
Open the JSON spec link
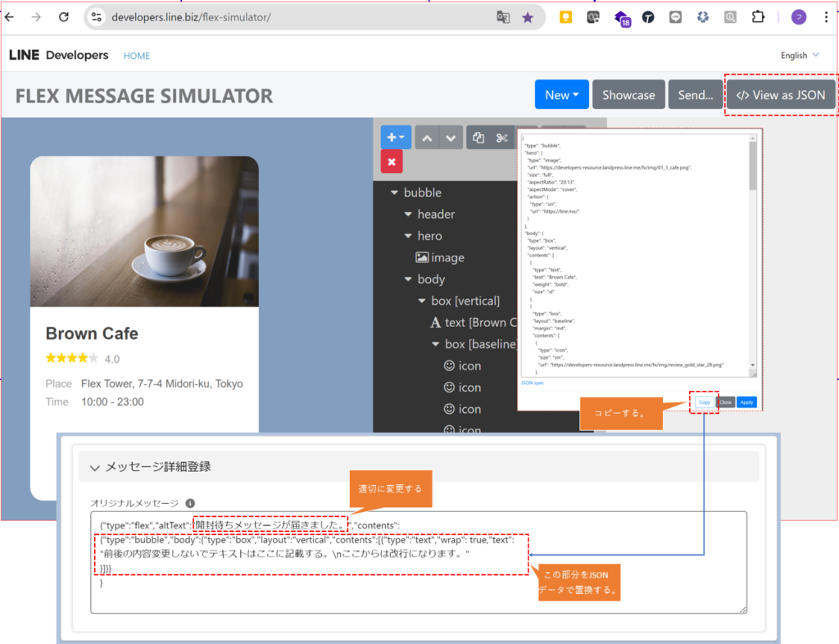(x=533, y=383)
